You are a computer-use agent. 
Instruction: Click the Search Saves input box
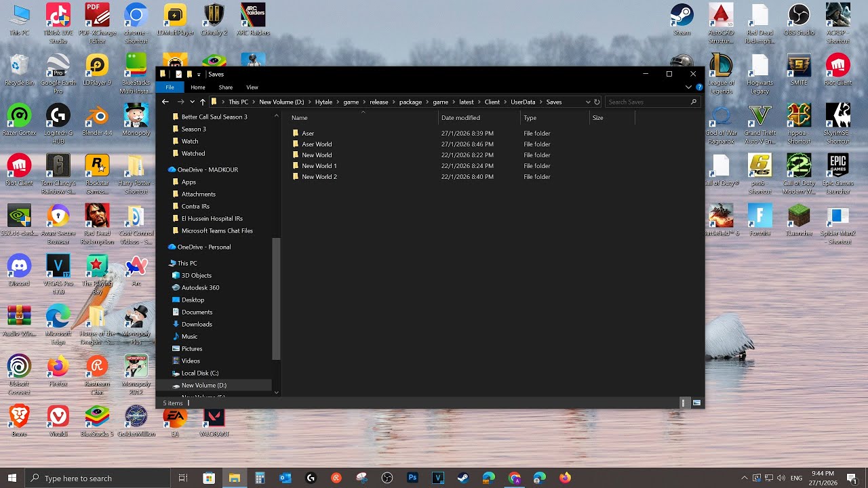(x=652, y=102)
